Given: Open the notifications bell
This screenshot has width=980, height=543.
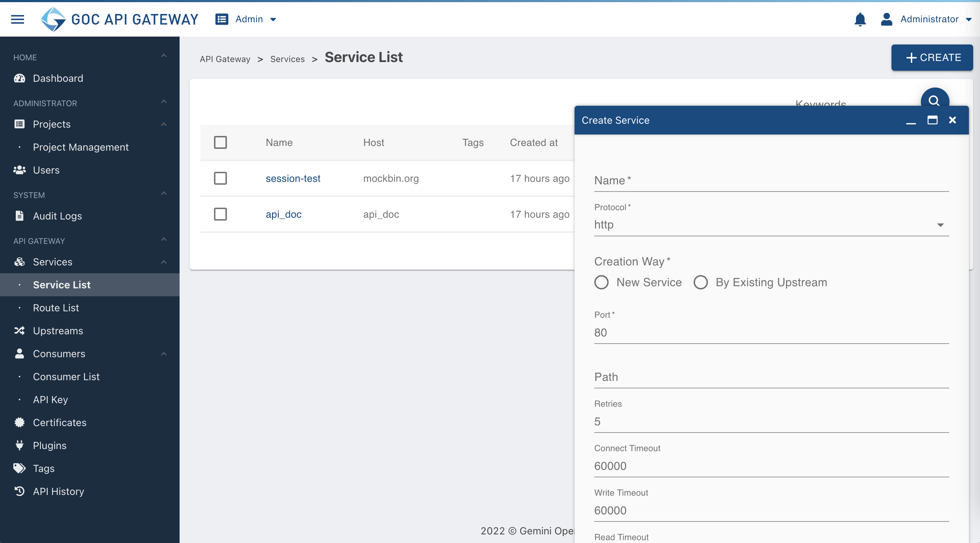Looking at the screenshot, I should [x=860, y=19].
